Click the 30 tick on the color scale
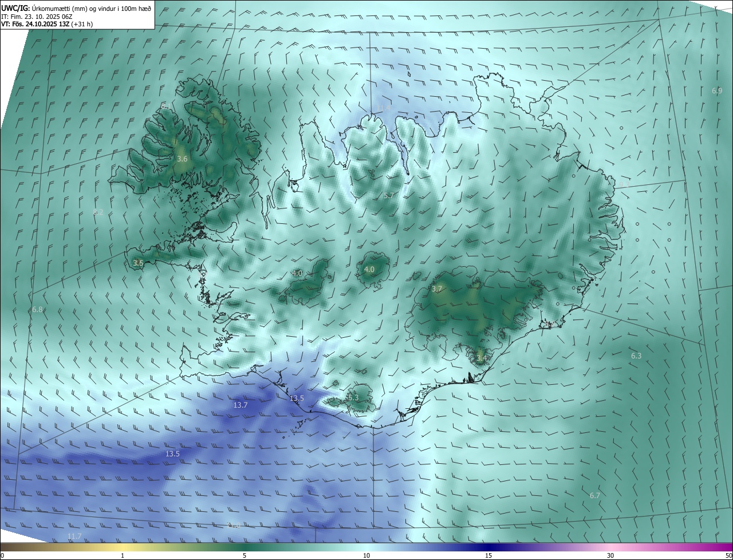Image resolution: width=733 pixels, height=560 pixels. (x=610, y=555)
